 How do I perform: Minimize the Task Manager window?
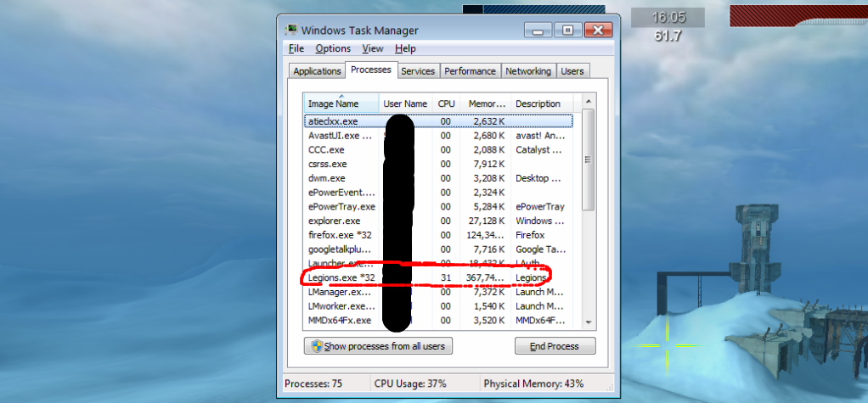538,30
